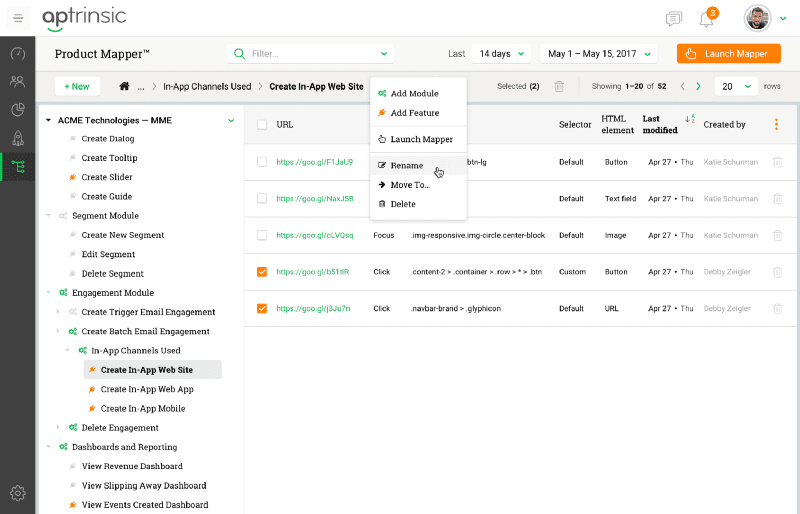Open the hamburger menu in top-left corner
The height and width of the screenshot is (514, 800).
coord(18,18)
